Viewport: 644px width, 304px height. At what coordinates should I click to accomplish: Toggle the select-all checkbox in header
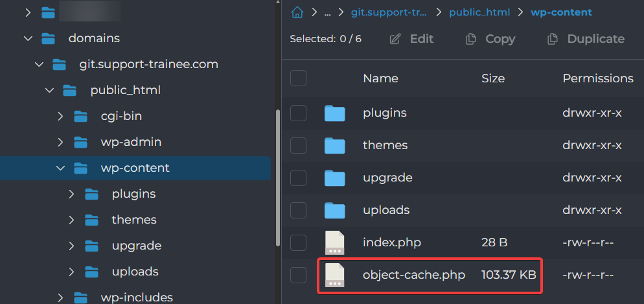coord(298,78)
